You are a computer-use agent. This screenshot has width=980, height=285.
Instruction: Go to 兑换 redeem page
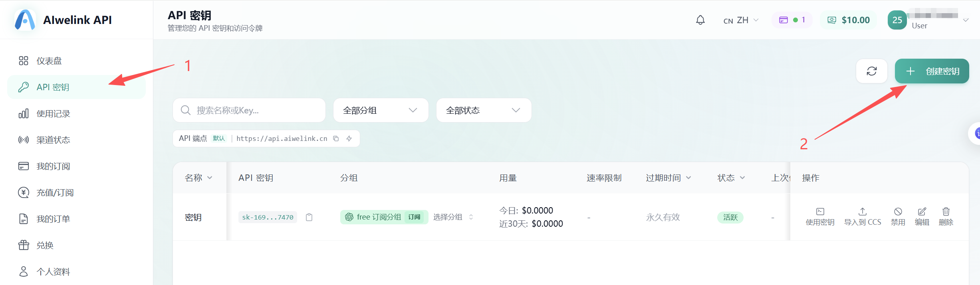(76, 245)
